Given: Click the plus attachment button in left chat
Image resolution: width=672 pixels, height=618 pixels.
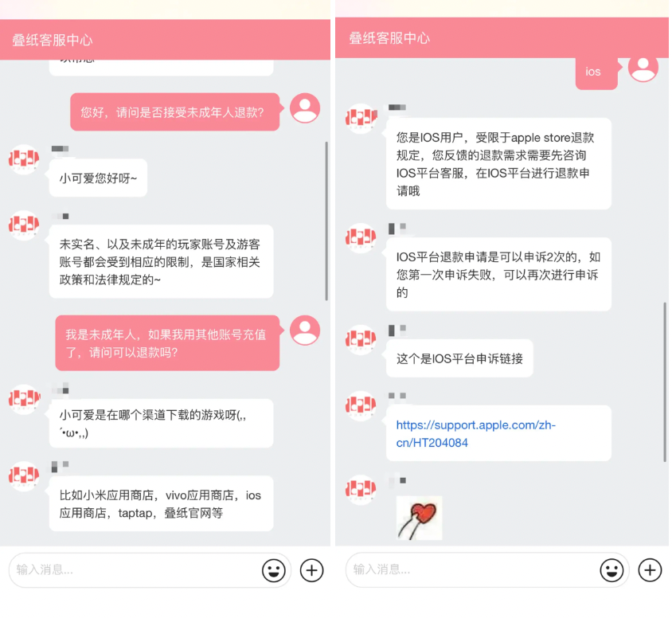Looking at the screenshot, I should [311, 570].
